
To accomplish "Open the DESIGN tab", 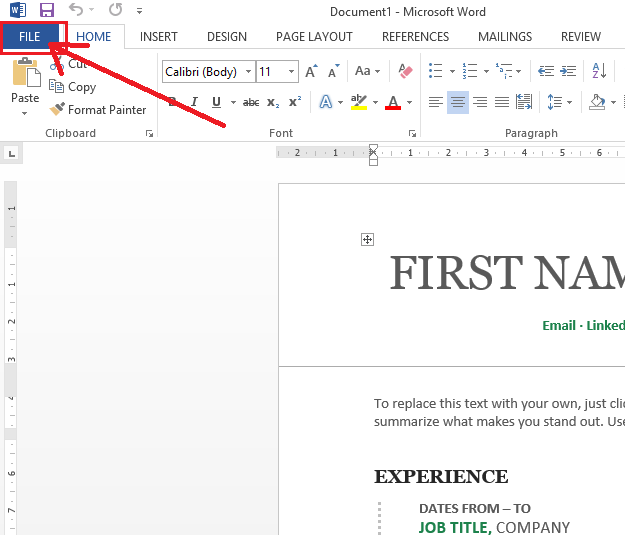I will [x=227, y=37].
